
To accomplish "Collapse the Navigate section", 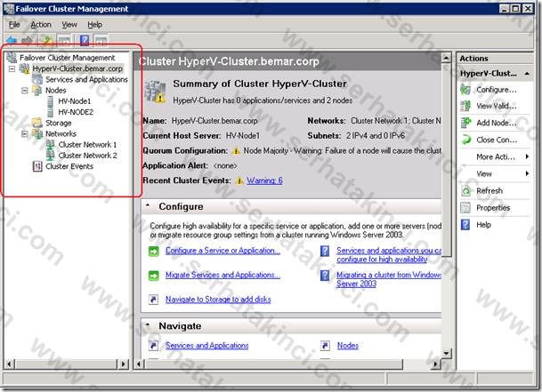I will 148,325.
